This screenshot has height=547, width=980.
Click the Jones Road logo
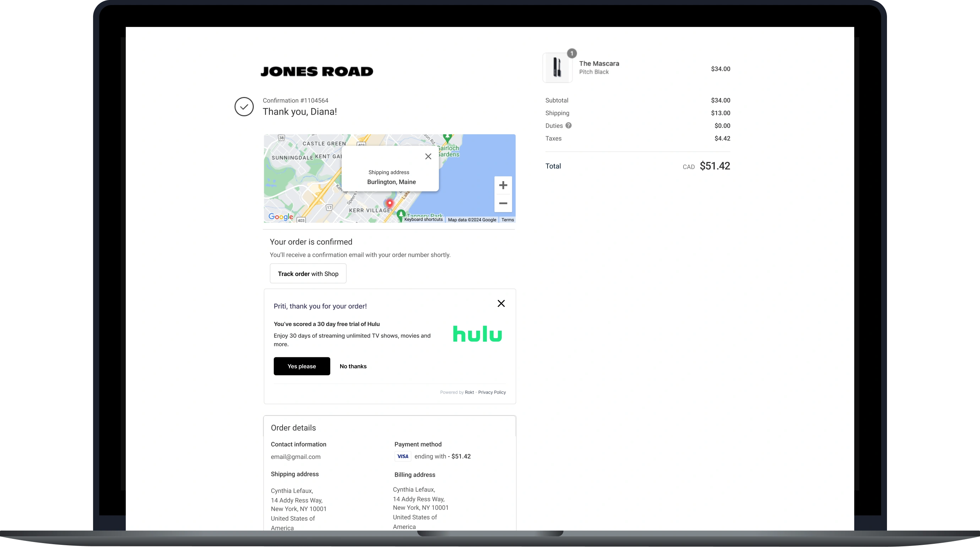(x=316, y=71)
